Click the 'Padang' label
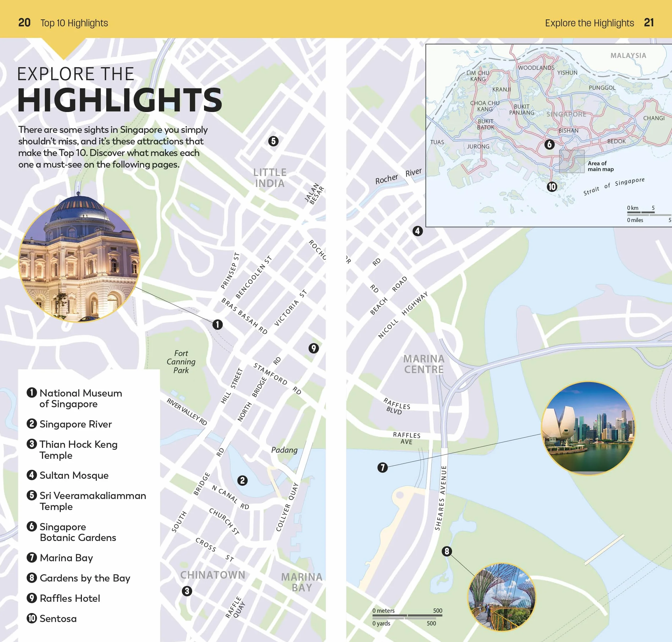 284,450
